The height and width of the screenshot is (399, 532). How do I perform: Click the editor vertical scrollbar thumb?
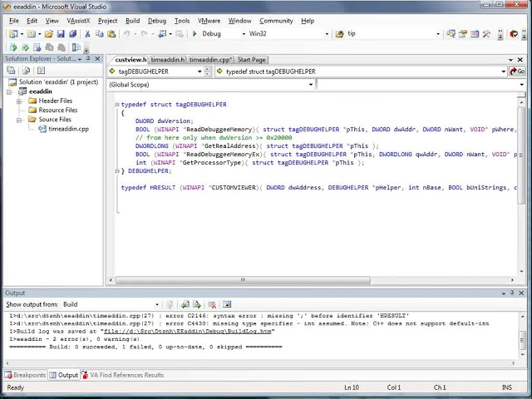[521, 155]
